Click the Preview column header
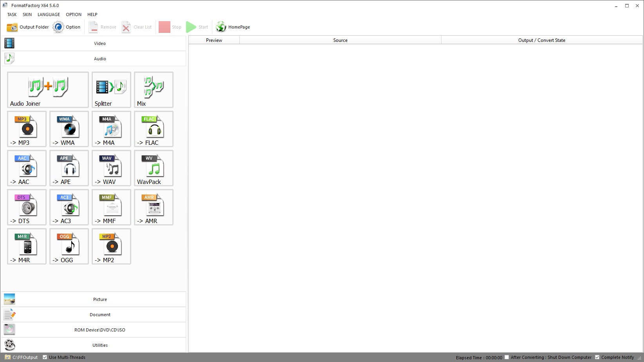 [x=214, y=40]
